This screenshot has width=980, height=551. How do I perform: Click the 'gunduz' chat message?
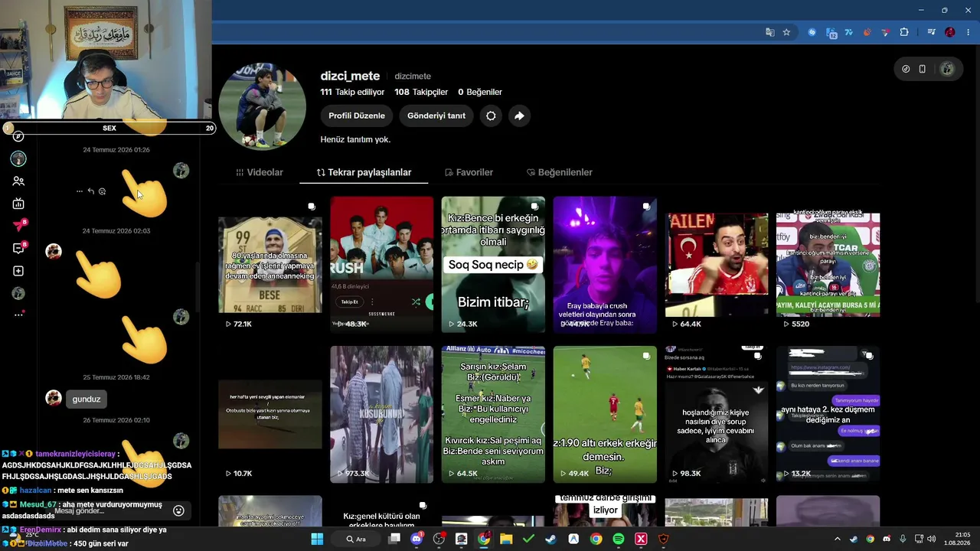coord(87,399)
